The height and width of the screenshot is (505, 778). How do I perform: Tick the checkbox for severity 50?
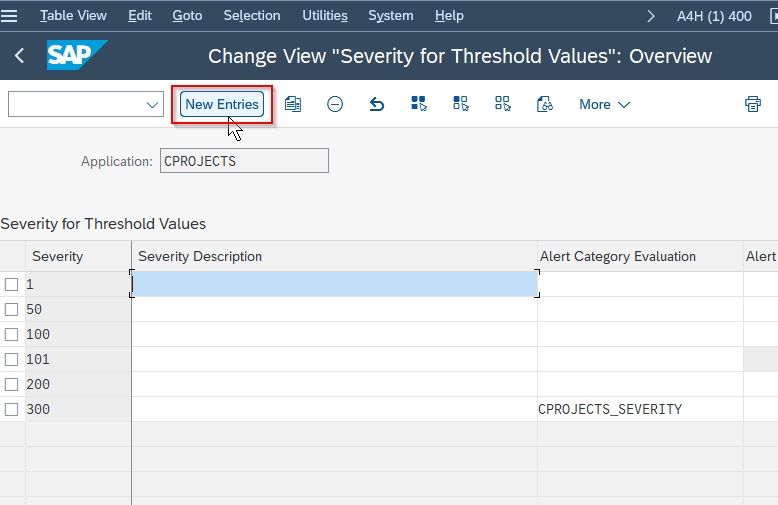[x=11, y=310]
